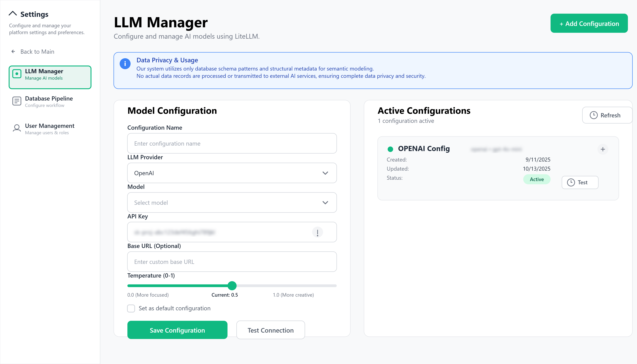Focus the API Key input field
This screenshot has width=637, height=364.
[x=232, y=232]
